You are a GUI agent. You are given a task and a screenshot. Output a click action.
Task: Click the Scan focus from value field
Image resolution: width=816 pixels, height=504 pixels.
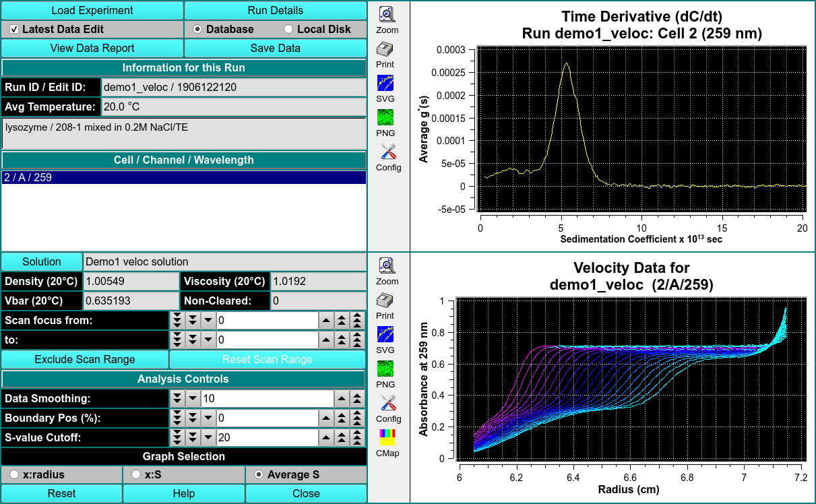267,321
